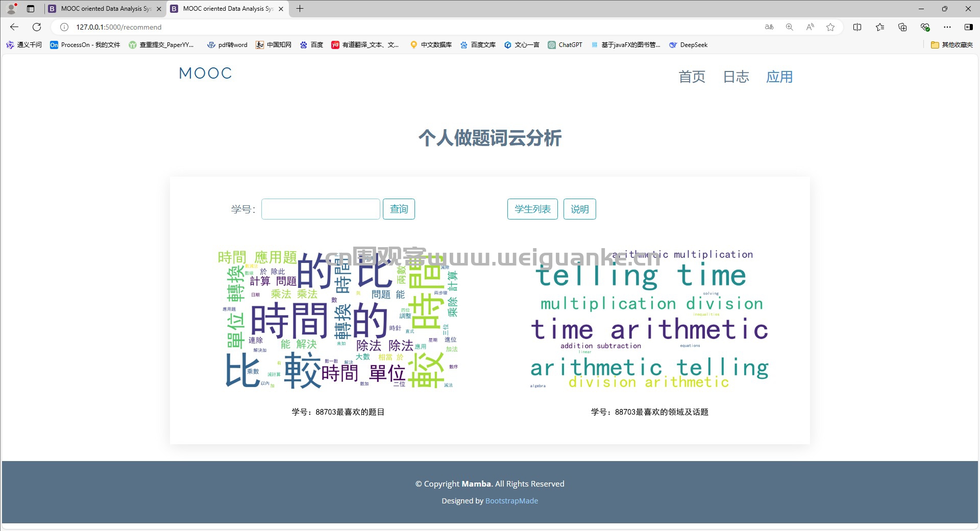Open the pdf转word bookmark

(x=227, y=45)
